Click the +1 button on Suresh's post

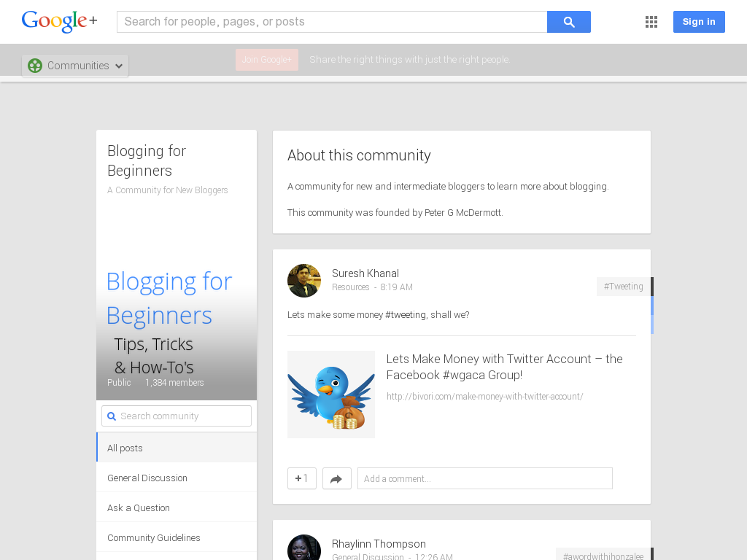click(x=302, y=478)
